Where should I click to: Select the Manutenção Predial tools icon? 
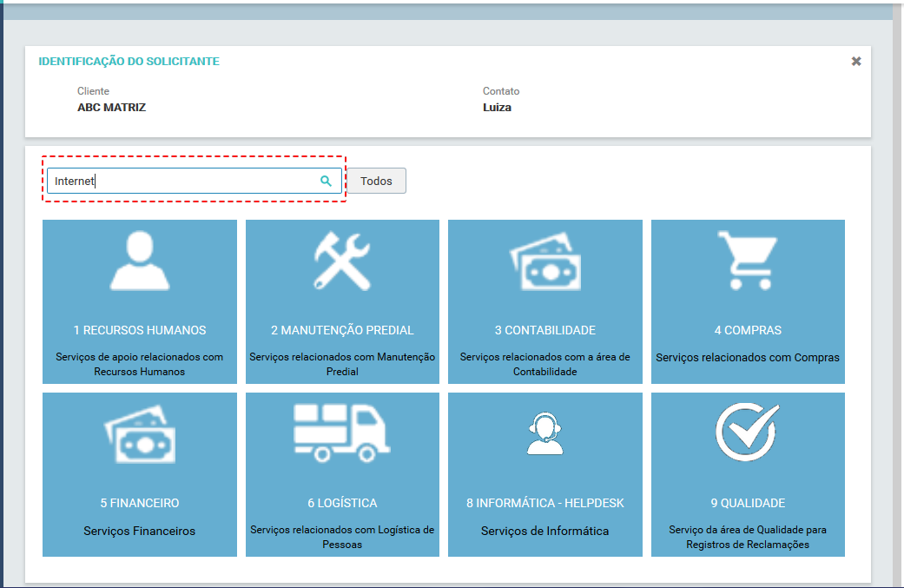pyautogui.click(x=342, y=261)
